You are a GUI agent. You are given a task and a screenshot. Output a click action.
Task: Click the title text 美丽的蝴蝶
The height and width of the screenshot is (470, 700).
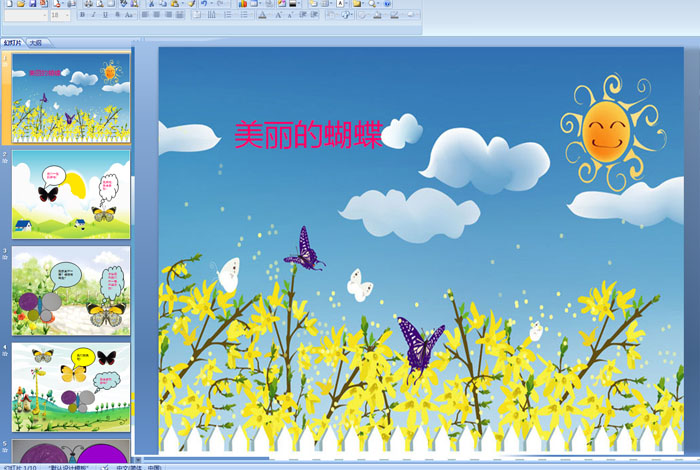pyautogui.click(x=308, y=134)
